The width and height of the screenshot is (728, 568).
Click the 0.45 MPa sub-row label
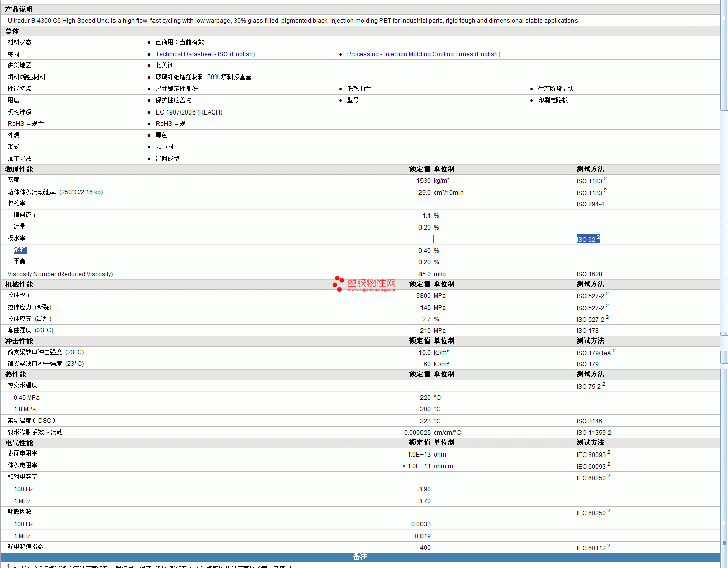(x=27, y=398)
